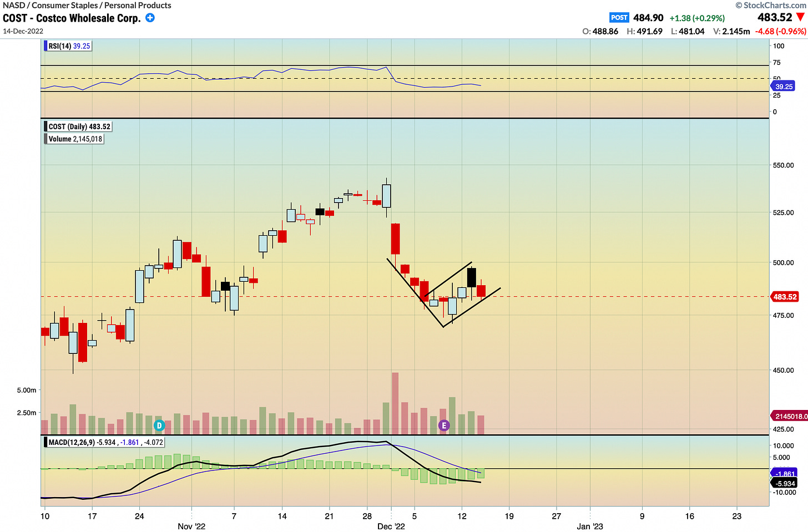Click the Jan '23 month label

coord(590,526)
